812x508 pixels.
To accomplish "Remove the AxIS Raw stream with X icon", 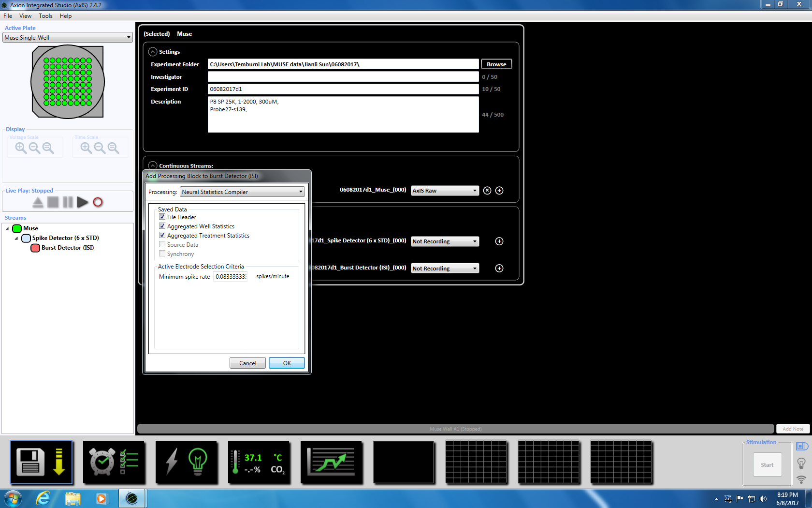I will (487, 191).
